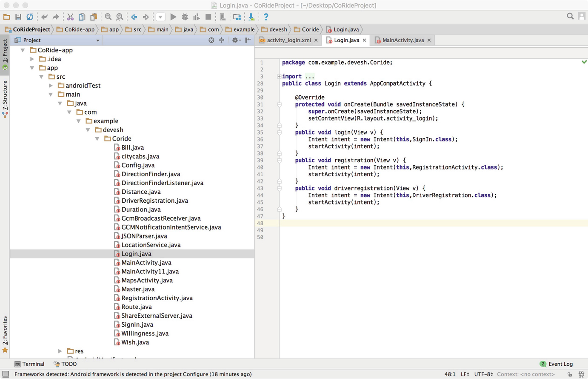Viewport: 588px width, 379px height.
Task: Expand the .idea folder node
Action: 32,59
